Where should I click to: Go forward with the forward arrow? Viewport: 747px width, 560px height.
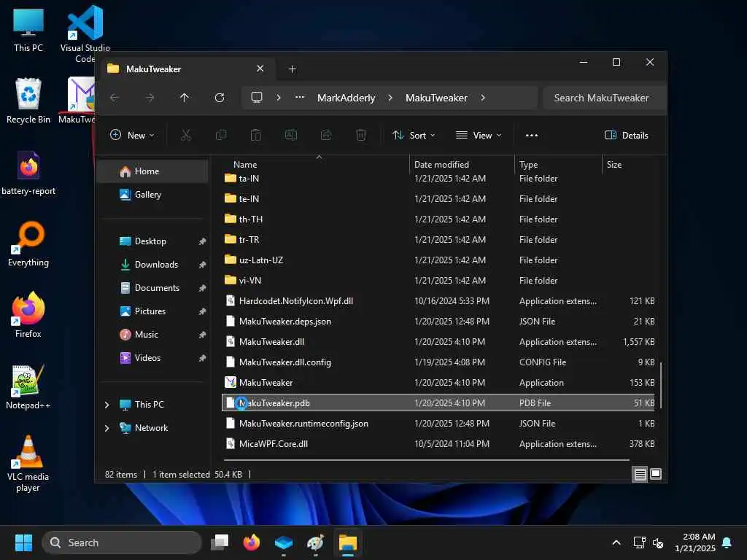150,98
